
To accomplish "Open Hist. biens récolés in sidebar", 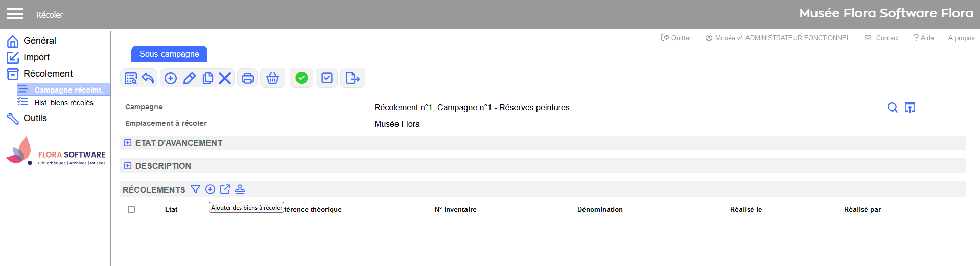I will point(64,103).
